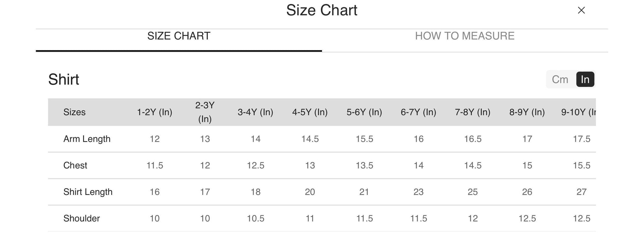Image resolution: width=644 pixels, height=251 pixels.
Task: Select the In unit toggle
Action: tap(585, 80)
